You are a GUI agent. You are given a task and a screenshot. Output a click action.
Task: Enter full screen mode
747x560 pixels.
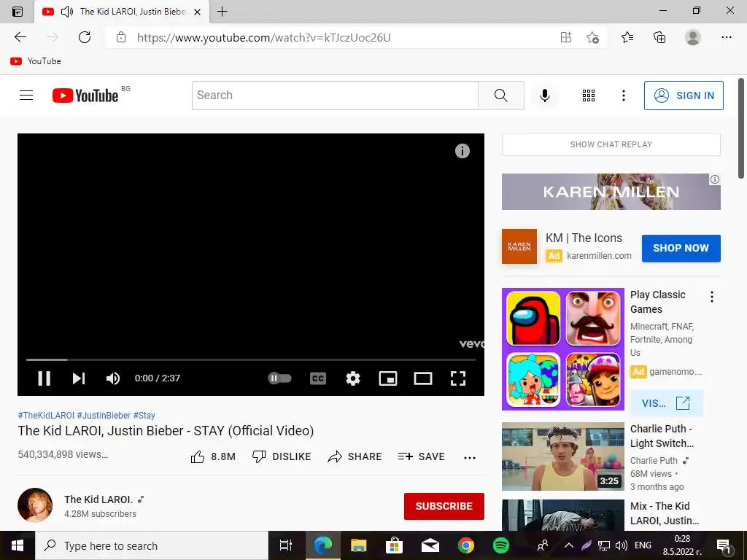click(x=458, y=378)
